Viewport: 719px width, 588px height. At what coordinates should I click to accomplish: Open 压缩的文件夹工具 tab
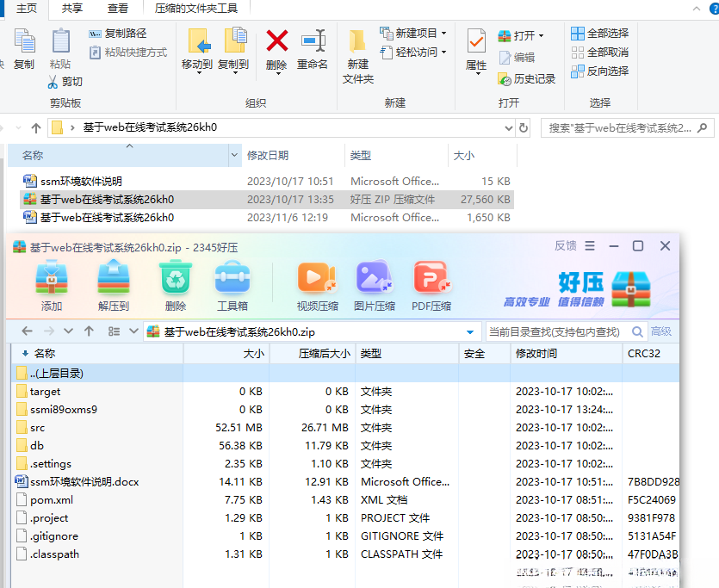196,9
